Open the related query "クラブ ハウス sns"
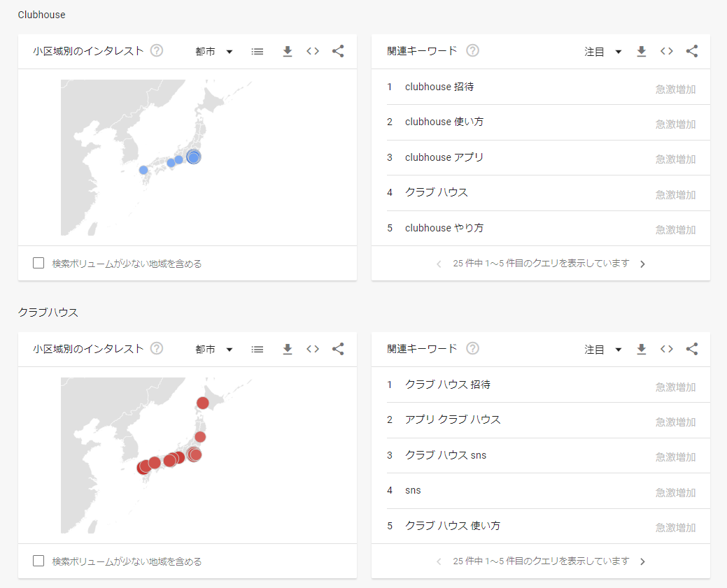This screenshot has width=727, height=588. click(x=446, y=455)
